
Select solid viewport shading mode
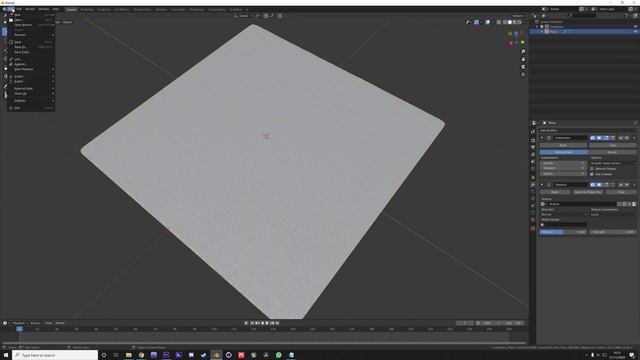tap(509, 22)
